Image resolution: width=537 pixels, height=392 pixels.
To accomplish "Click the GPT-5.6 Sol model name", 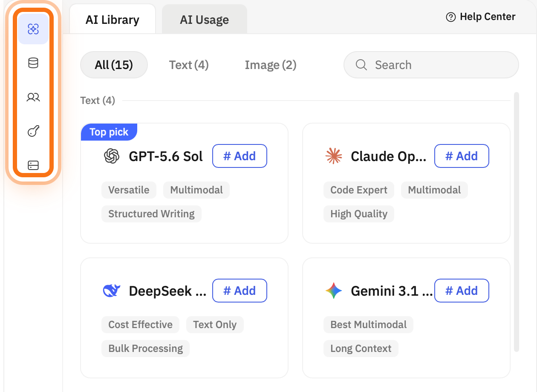I will coord(166,156).
